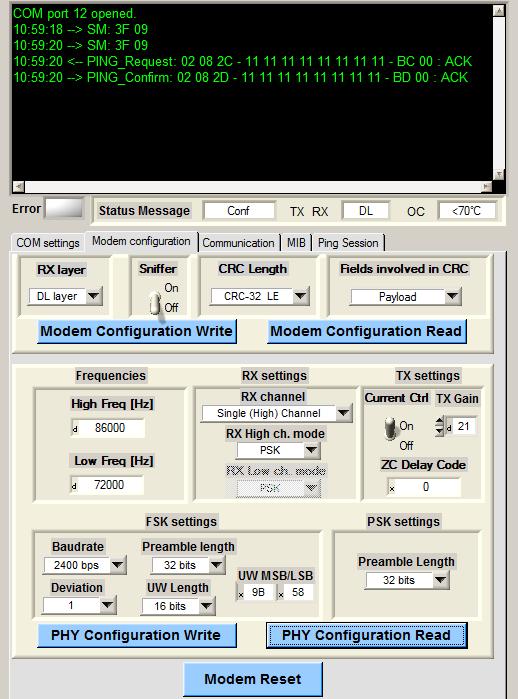Click the log console scroll right arrow

487,186
